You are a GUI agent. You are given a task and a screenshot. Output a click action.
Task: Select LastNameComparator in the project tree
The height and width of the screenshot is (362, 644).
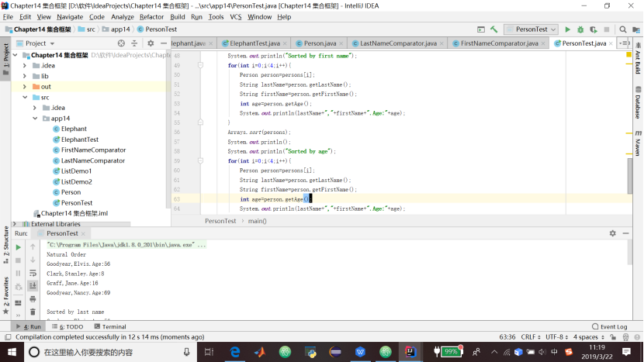coord(92,160)
